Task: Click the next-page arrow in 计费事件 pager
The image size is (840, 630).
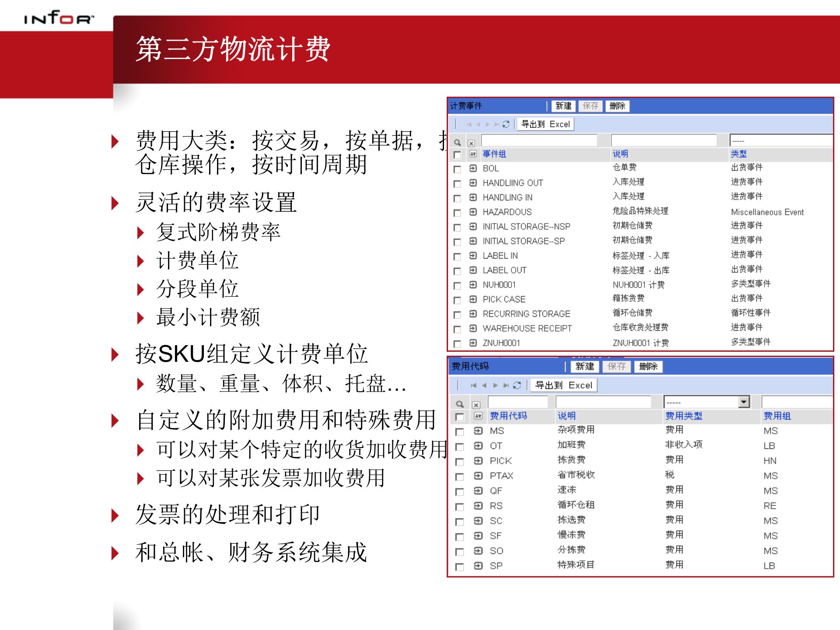Action: click(488, 124)
